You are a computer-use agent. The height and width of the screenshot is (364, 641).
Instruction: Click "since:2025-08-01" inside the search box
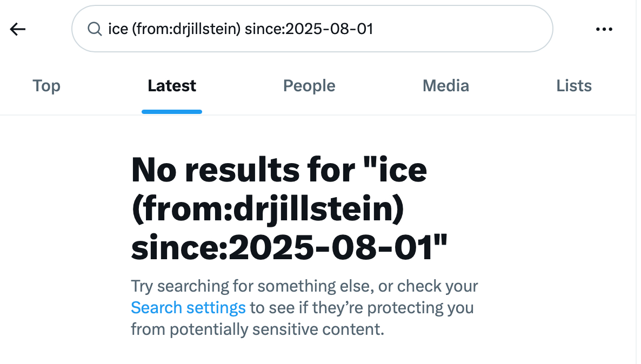(309, 29)
